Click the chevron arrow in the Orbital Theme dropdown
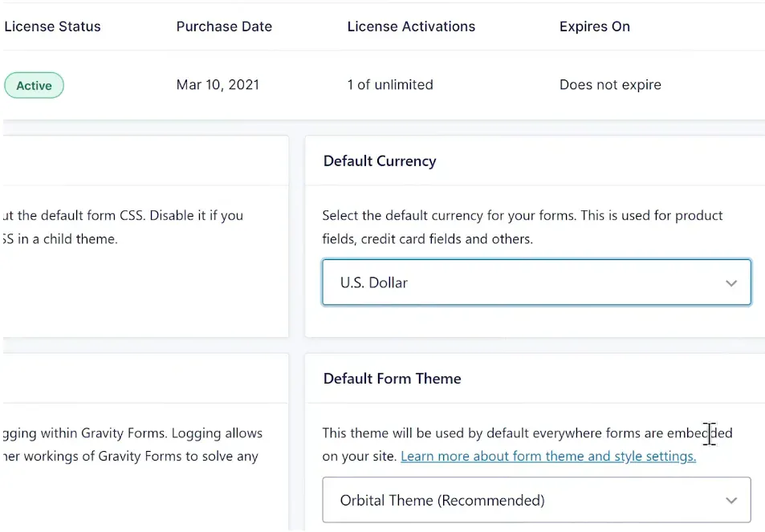Image resolution: width=765 pixels, height=532 pixels. pos(730,501)
